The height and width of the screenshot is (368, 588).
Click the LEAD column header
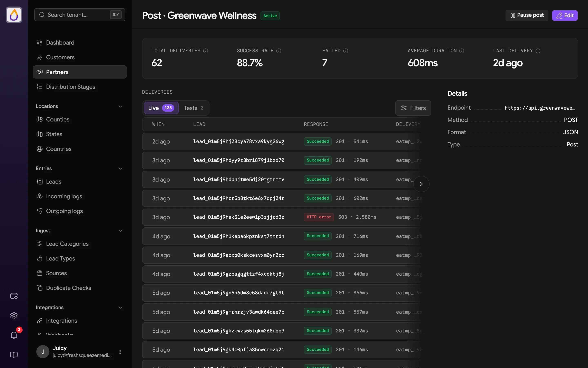click(x=199, y=124)
